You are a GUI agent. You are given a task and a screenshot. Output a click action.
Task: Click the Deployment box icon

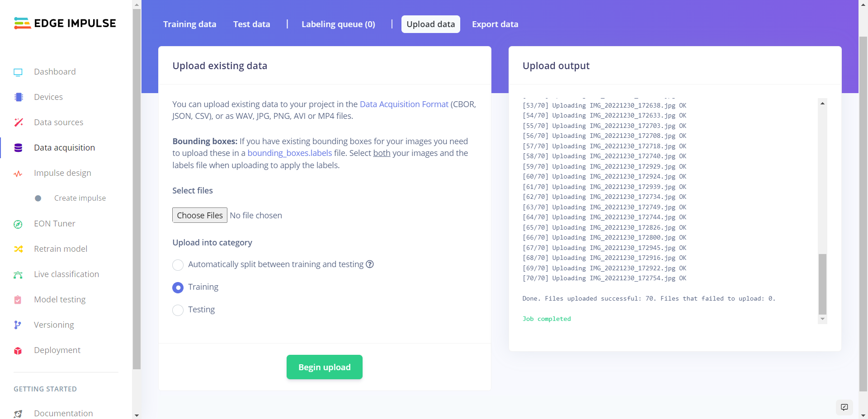coord(18,351)
